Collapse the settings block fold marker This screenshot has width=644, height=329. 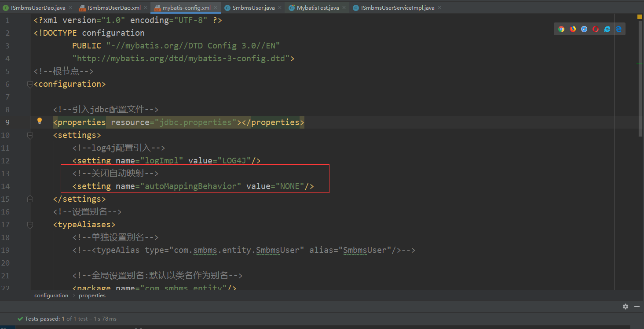click(30, 135)
